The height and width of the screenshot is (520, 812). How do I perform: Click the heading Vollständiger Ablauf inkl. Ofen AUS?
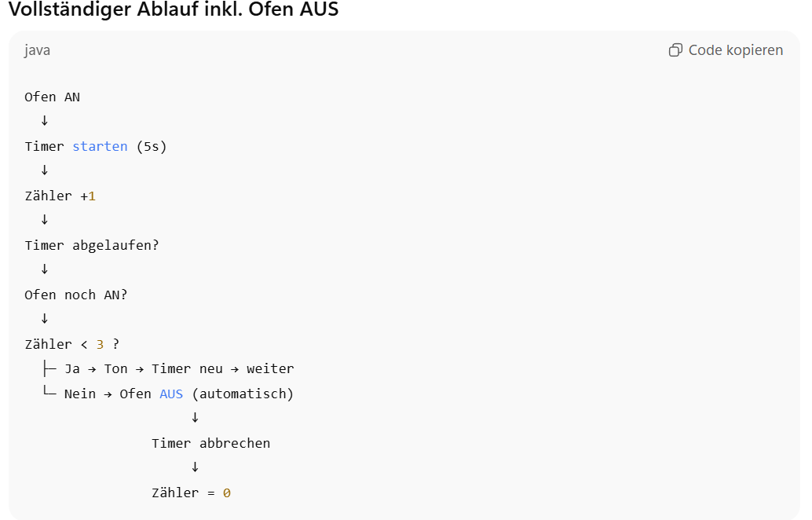(174, 11)
